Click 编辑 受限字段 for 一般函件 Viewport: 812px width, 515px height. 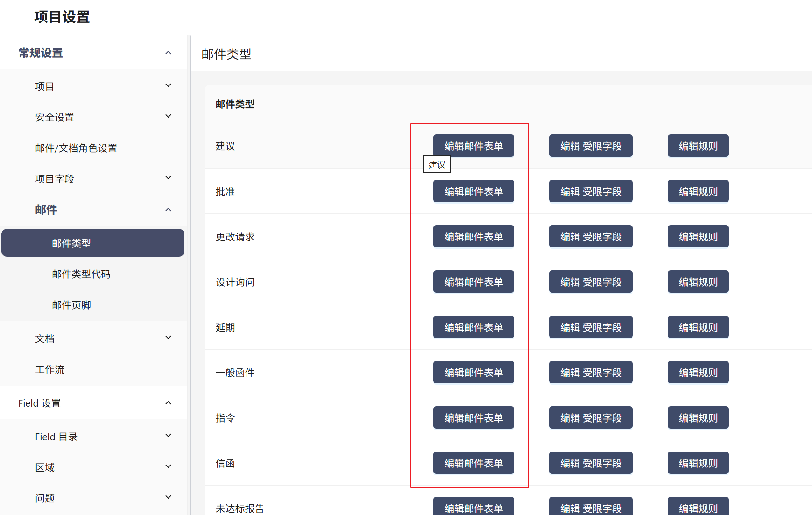click(x=591, y=373)
